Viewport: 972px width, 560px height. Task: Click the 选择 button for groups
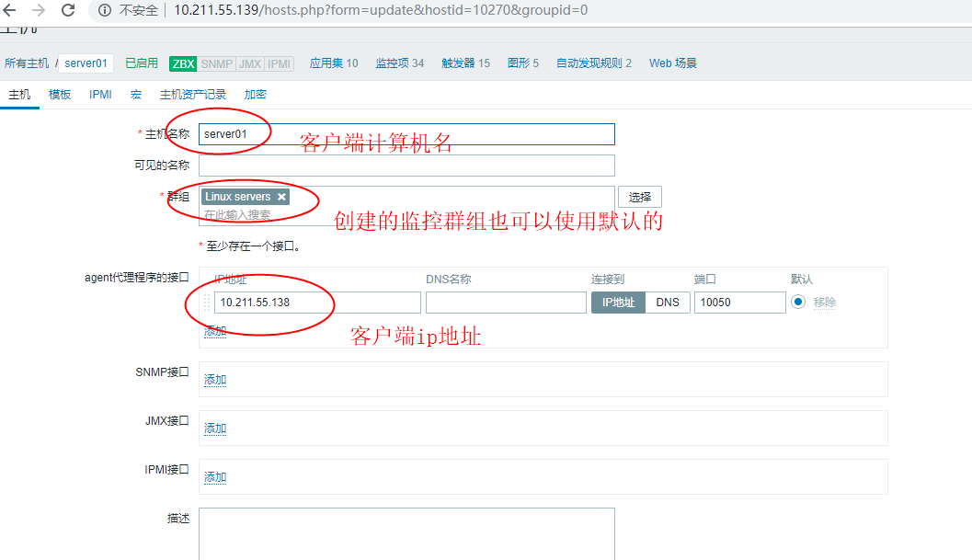pyautogui.click(x=639, y=197)
